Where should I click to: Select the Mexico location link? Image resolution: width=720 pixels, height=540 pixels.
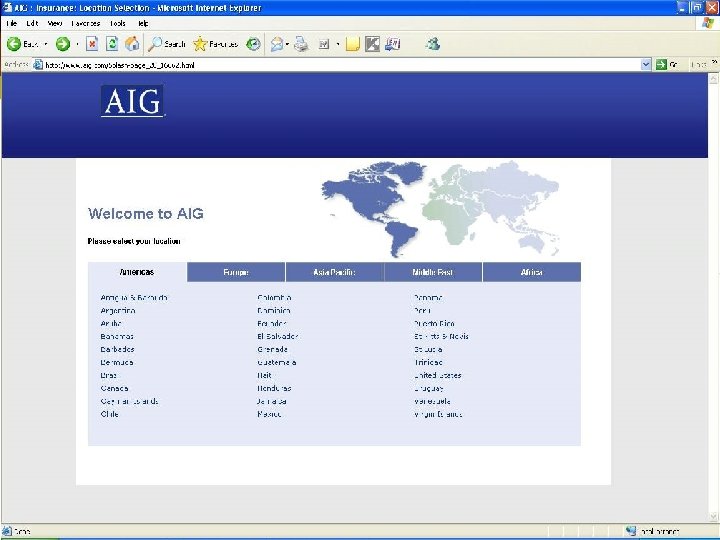pyautogui.click(x=269, y=414)
